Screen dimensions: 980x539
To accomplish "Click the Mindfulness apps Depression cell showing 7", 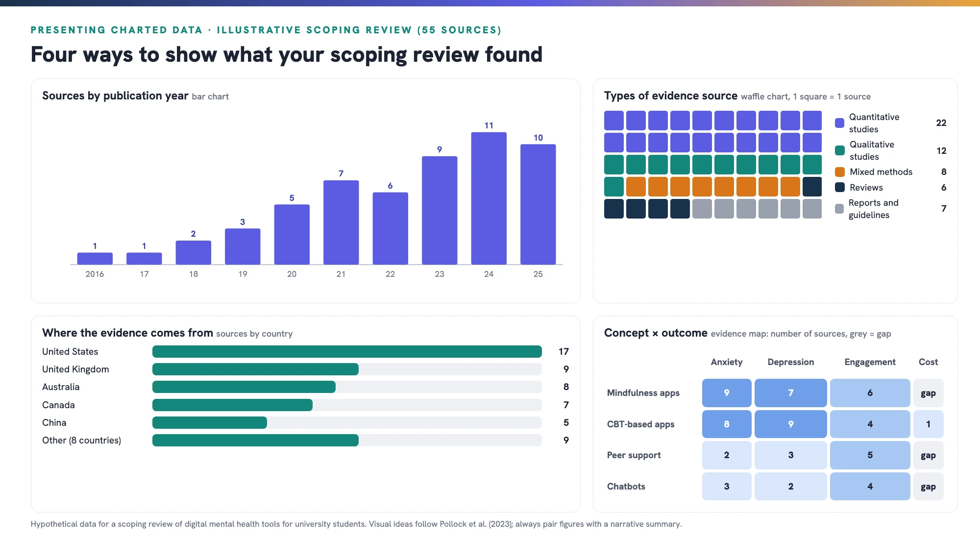I will tap(791, 393).
